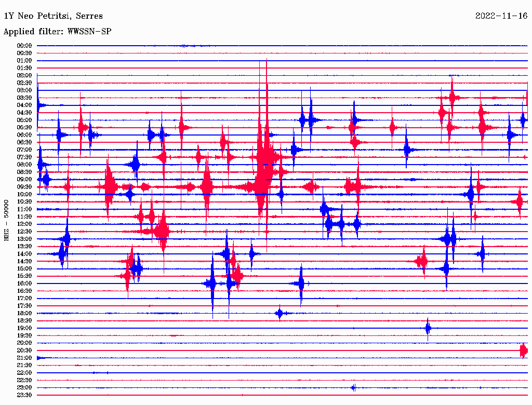532x405 pixels.
Task: Select the 16:00 time label
Action: coord(24,283)
